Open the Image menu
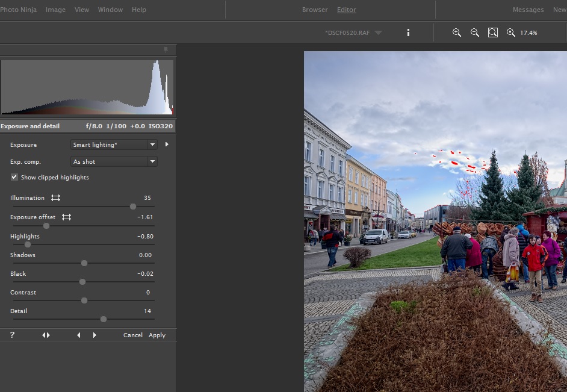 point(55,10)
